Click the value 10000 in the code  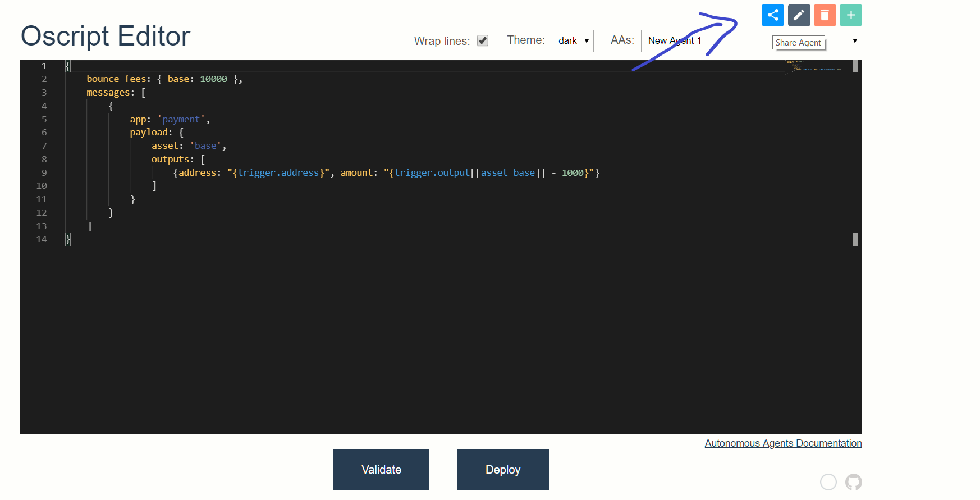[x=213, y=79]
